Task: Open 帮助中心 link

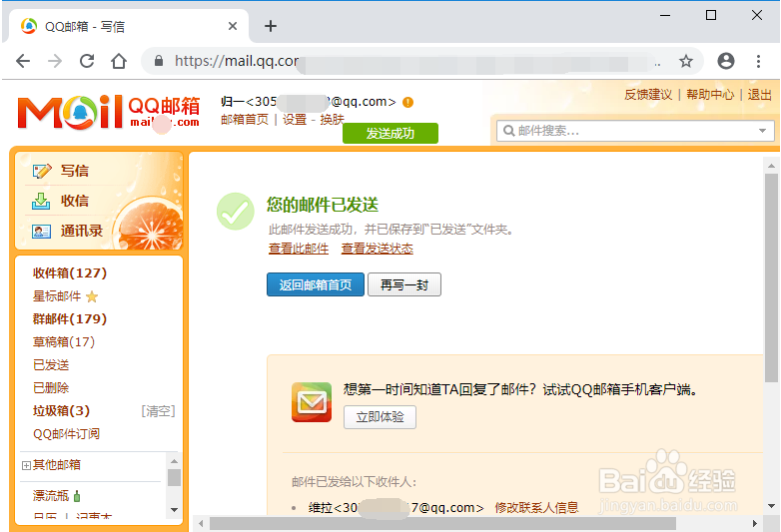Action: tap(710, 95)
